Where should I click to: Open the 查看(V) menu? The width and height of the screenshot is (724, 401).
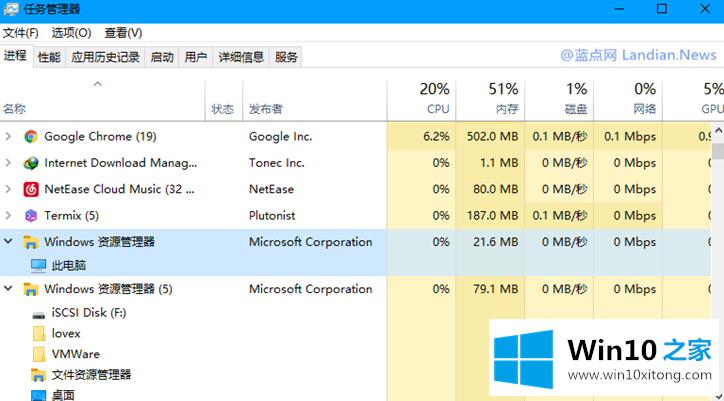pyautogui.click(x=123, y=33)
